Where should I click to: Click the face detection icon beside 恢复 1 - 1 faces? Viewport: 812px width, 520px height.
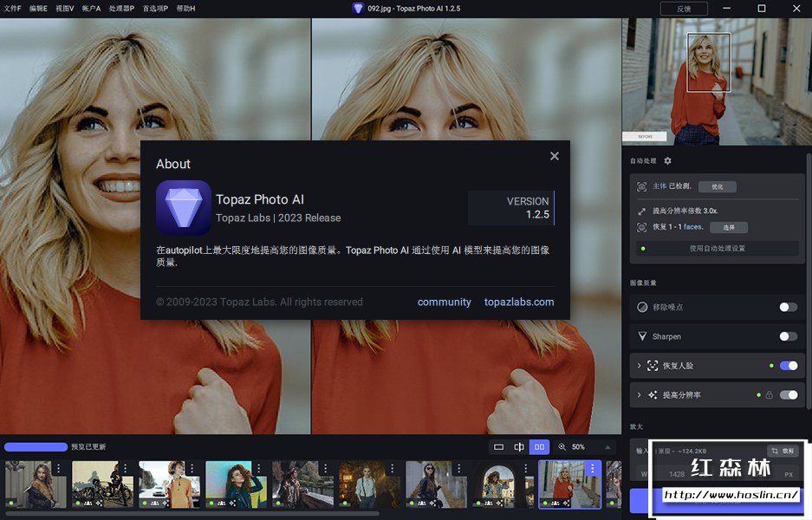[x=641, y=227]
